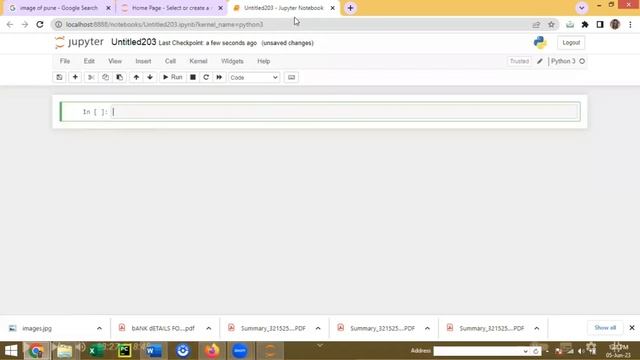Open a new browser tab
The height and width of the screenshot is (360, 640).
[351, 8]
